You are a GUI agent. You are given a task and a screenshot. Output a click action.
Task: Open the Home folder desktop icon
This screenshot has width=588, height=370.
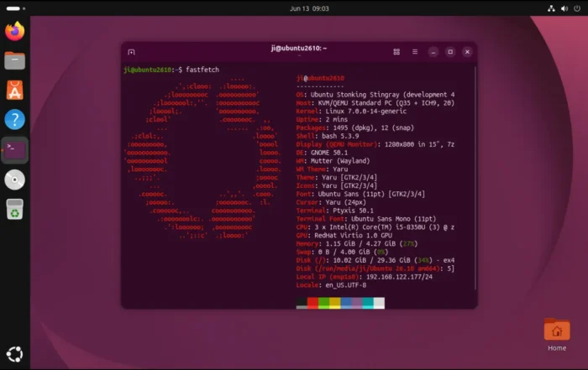click(557, 335)
